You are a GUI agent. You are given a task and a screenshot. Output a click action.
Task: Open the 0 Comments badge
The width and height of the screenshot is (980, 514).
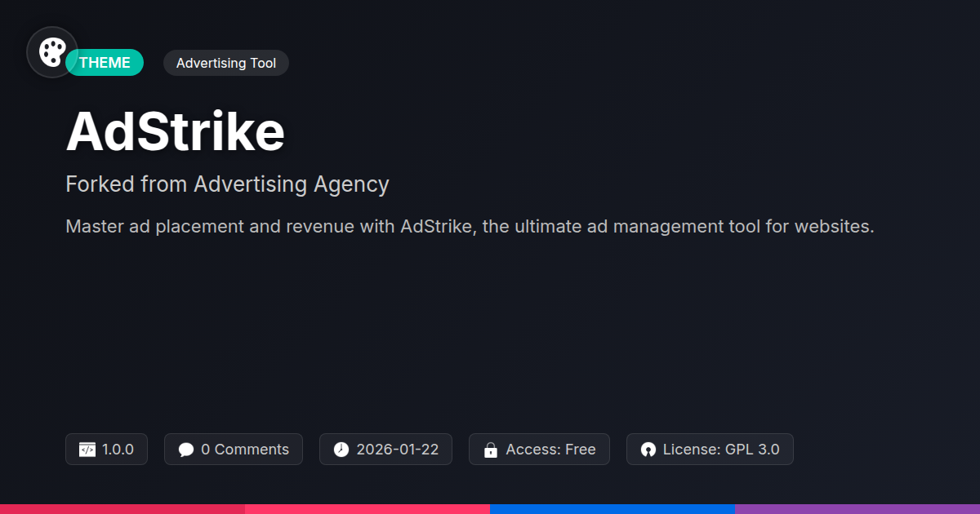click(x=234, y=450)
